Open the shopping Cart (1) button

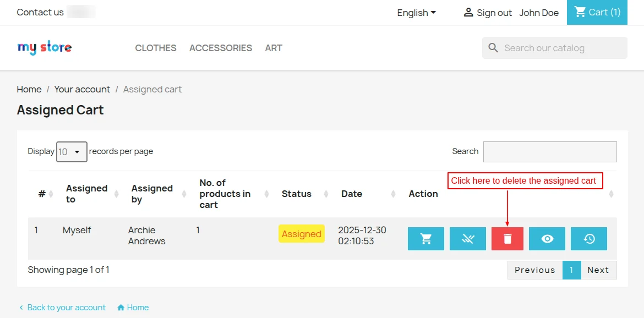click(x=597, y=13)
